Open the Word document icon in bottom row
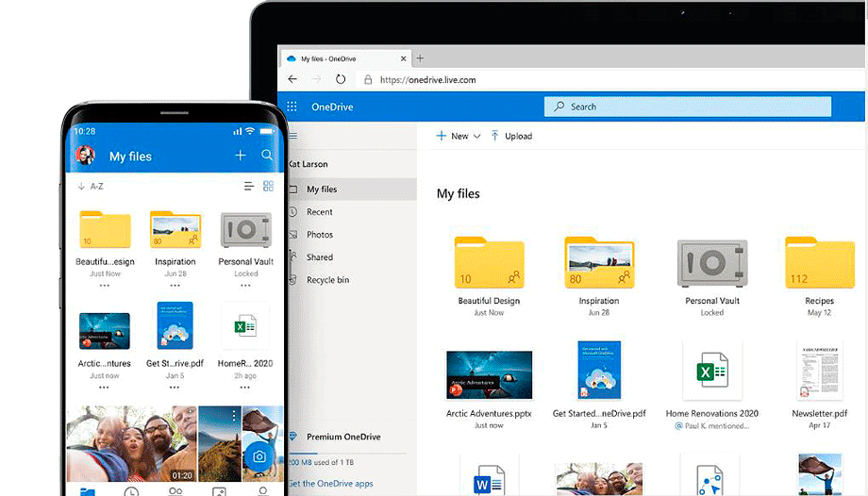This screenshot has width=868, height=496. [x=489, y=479]
